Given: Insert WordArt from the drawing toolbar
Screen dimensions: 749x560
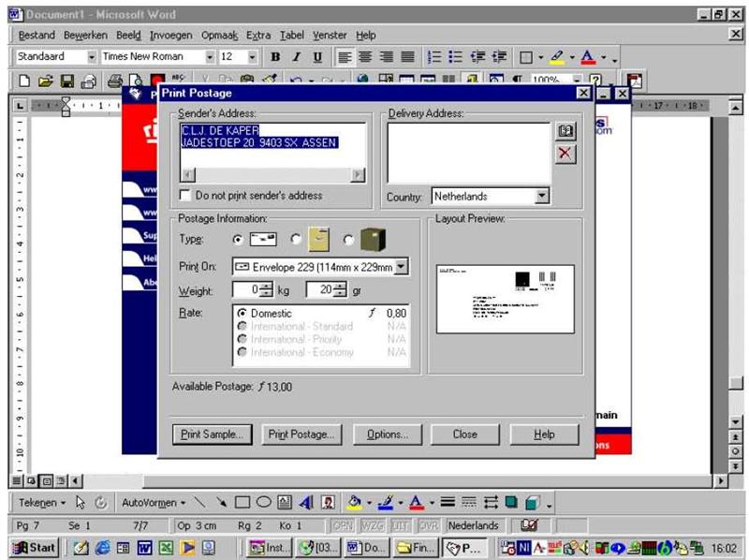Looking at the screenshot, I should point(306,502).
